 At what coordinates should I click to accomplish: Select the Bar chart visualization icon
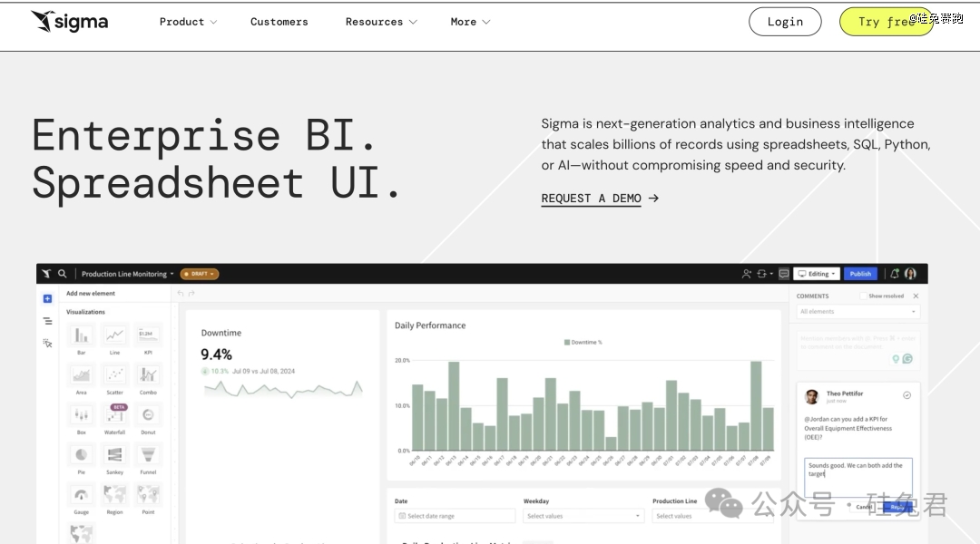pyautogui.click(x=82, y=335)
